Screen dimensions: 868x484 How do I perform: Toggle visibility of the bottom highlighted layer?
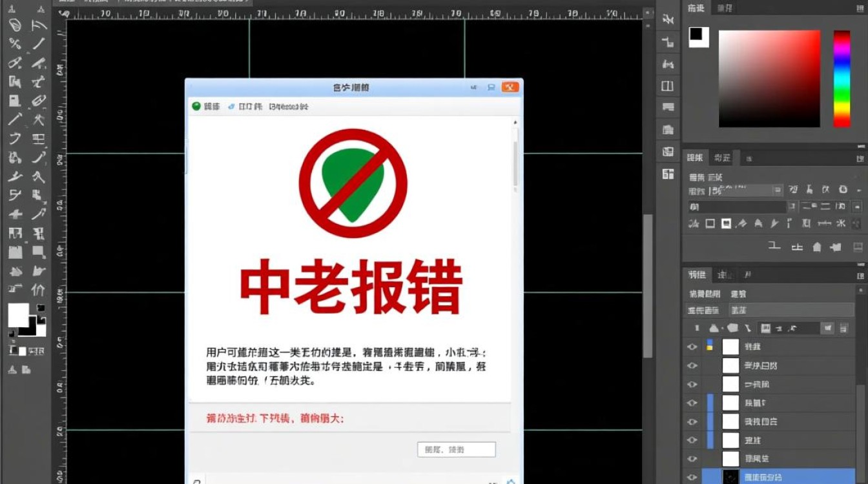tap(692, 476)
